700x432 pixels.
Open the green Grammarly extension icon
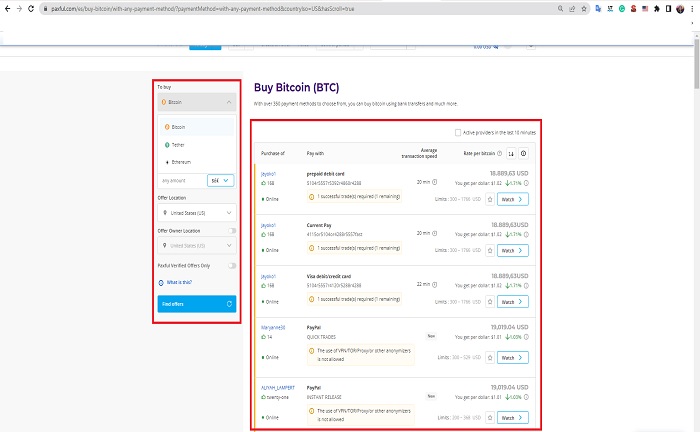(621, 8)
